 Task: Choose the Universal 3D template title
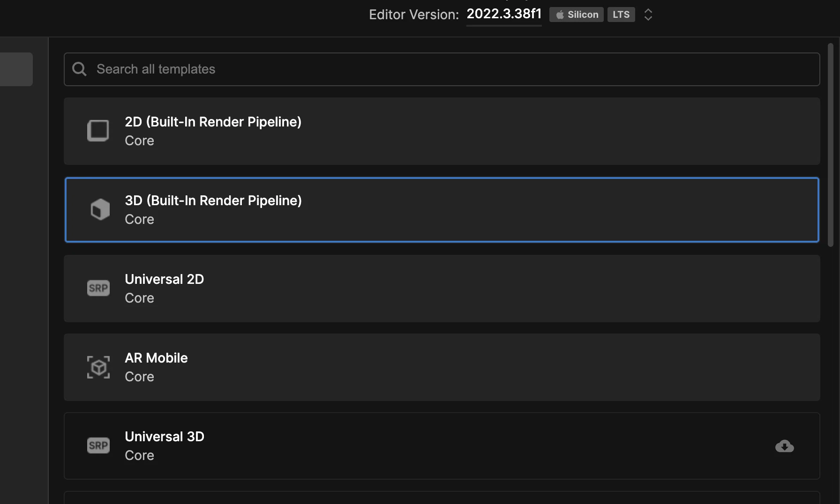point(165,437)
